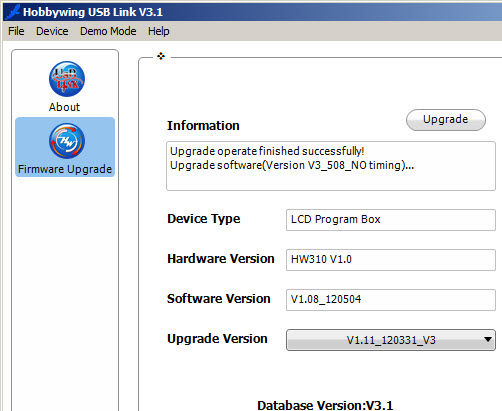The width and height of the screenshot is (502, 411).
Task: Click the Database Version:V3.1 text
Action: pos(325,405)
